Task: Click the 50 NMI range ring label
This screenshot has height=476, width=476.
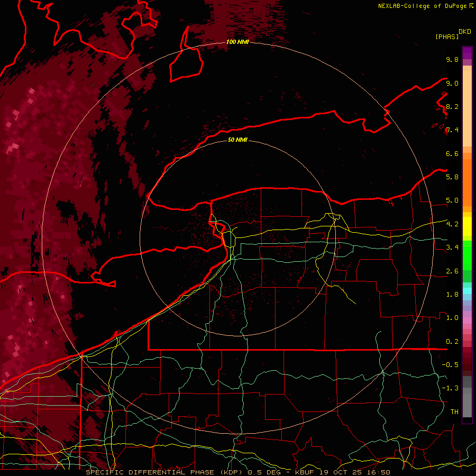Action: (237, 140)
